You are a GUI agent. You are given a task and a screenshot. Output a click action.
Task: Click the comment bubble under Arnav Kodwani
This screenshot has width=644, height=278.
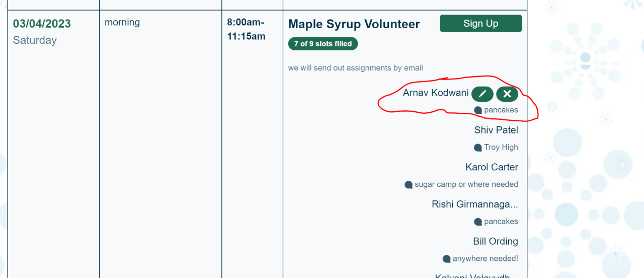click(478, 110)
